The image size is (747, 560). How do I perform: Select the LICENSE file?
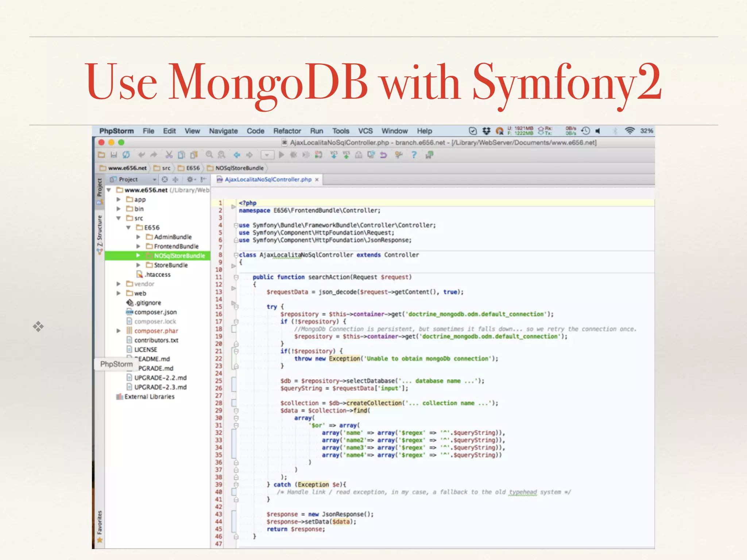click(142, 350)
